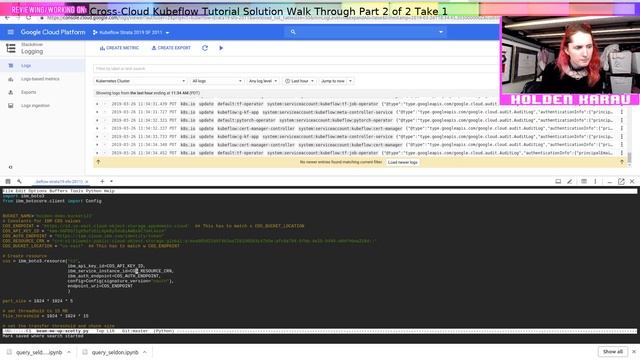Expand the 11:34:31.439 tf-operator log entry
Screen dimensions: 640x360
[97, 104]
